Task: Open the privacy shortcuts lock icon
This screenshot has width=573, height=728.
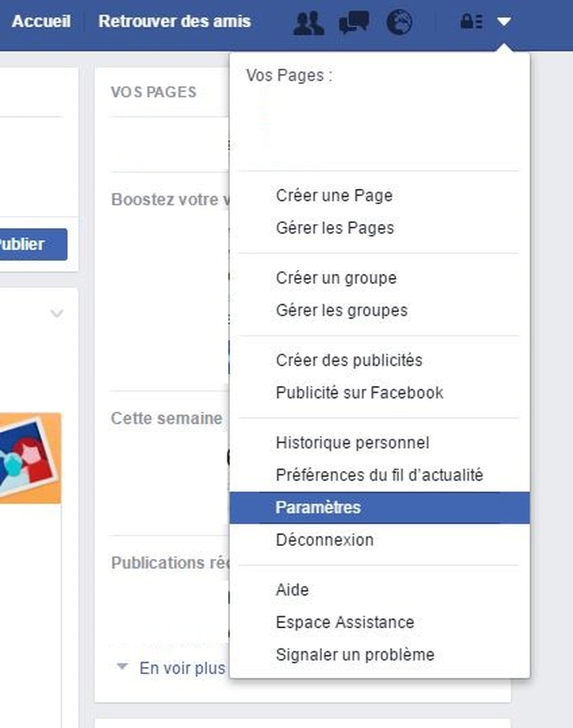Action: coord(471,21)
